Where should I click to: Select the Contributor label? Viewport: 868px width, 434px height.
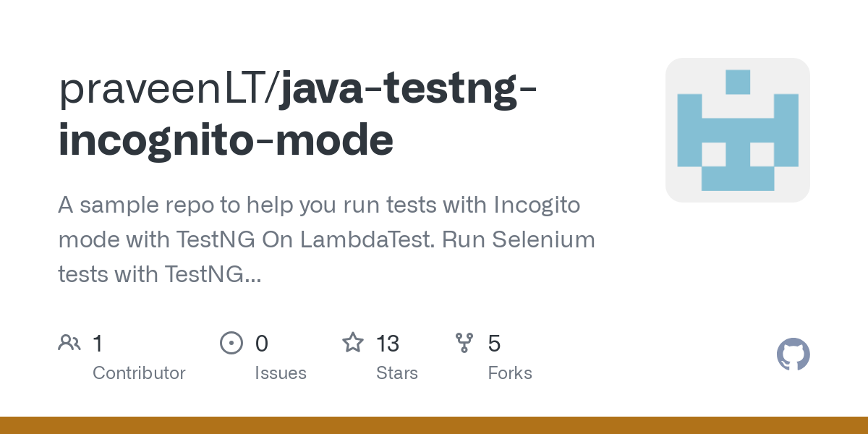click(x=139, y=373)
